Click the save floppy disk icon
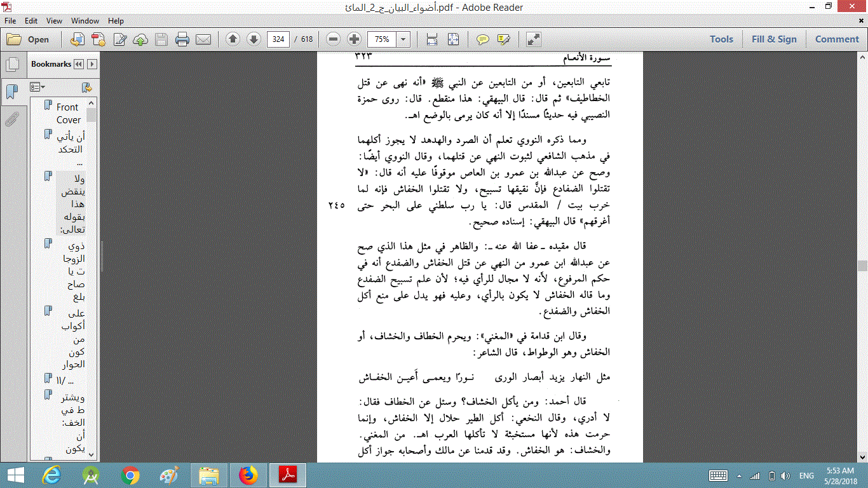The height and width of the screenshot is (488, 868). (x=161, y=39)
